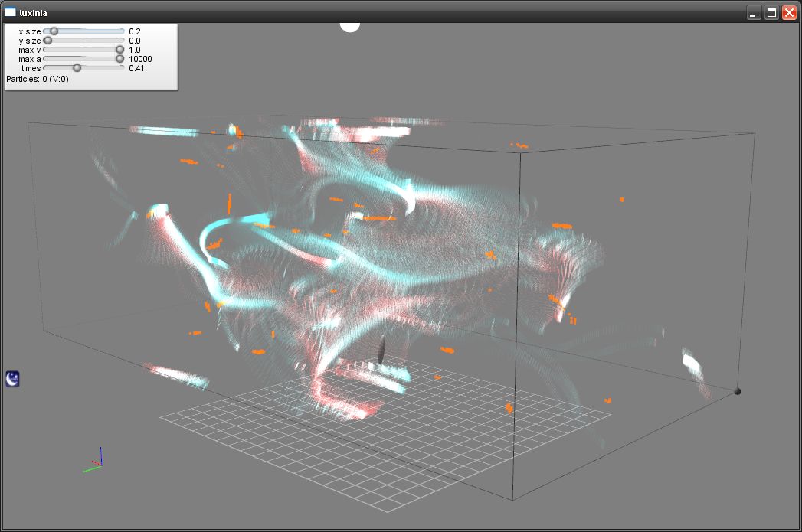Viewport: 802px width, 532px height.
Task: Click the y size slider handle
Action: point(47,41)
